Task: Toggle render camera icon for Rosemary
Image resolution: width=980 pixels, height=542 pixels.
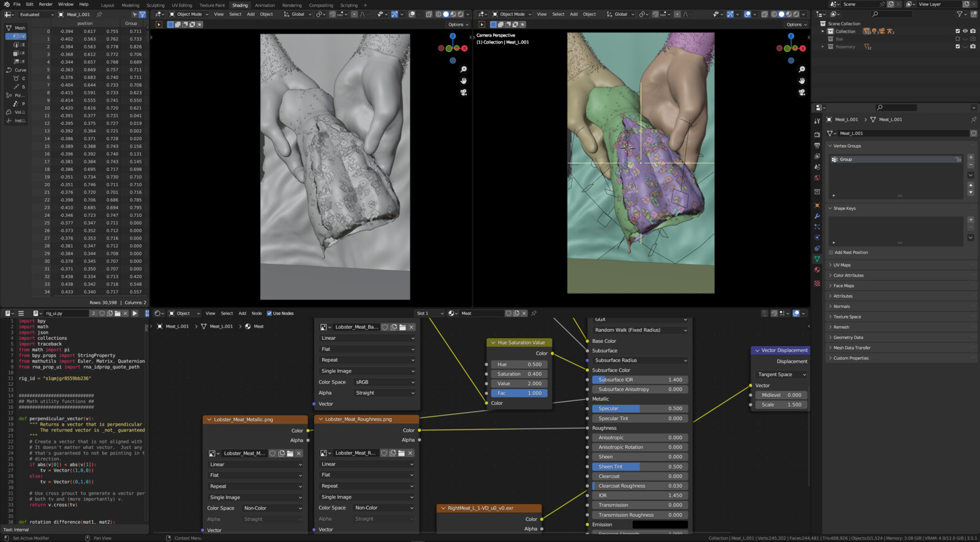Action: 973,47
